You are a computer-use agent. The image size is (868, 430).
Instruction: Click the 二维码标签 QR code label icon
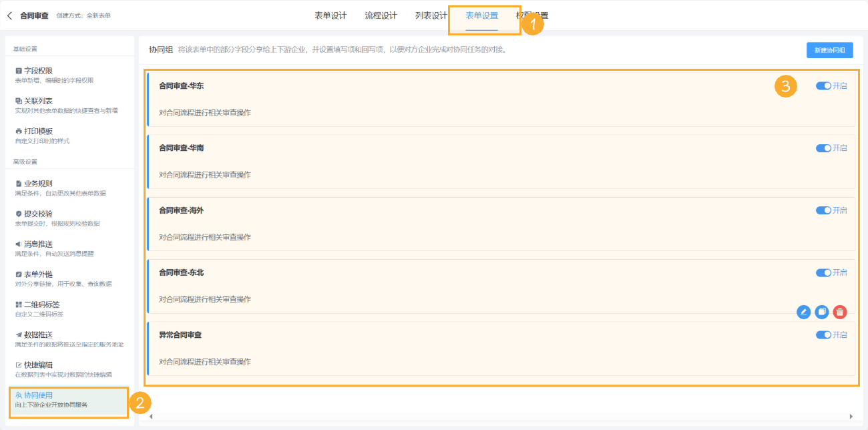click(x=40, y=304)
